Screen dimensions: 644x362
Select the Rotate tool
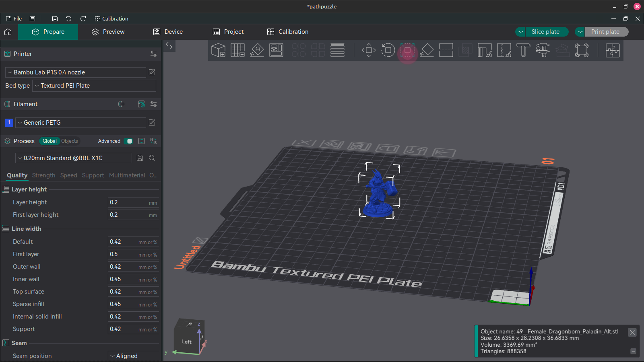388,50
